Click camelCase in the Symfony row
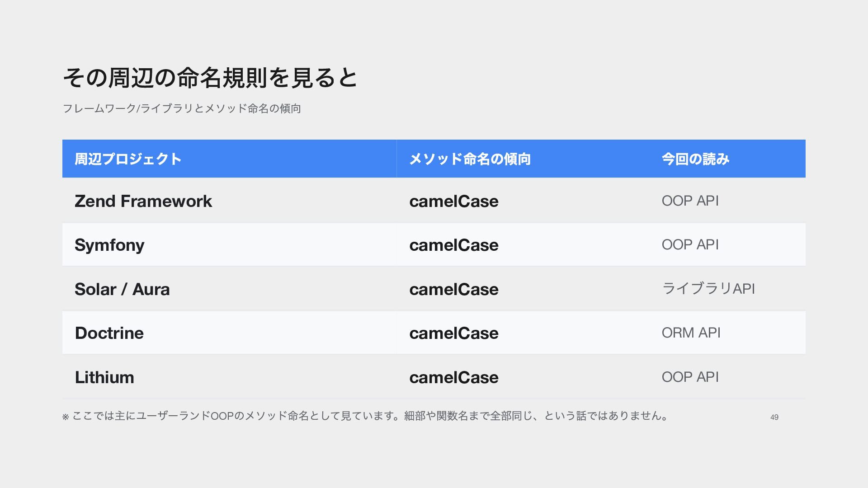This screenshot has width=868, height=488. coord(454,245)
